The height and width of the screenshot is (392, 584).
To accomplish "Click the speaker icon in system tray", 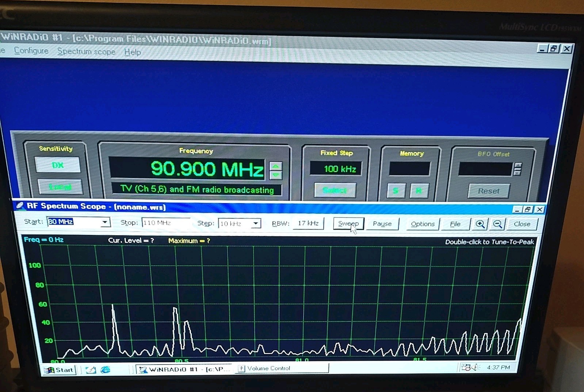I will 474,368.
